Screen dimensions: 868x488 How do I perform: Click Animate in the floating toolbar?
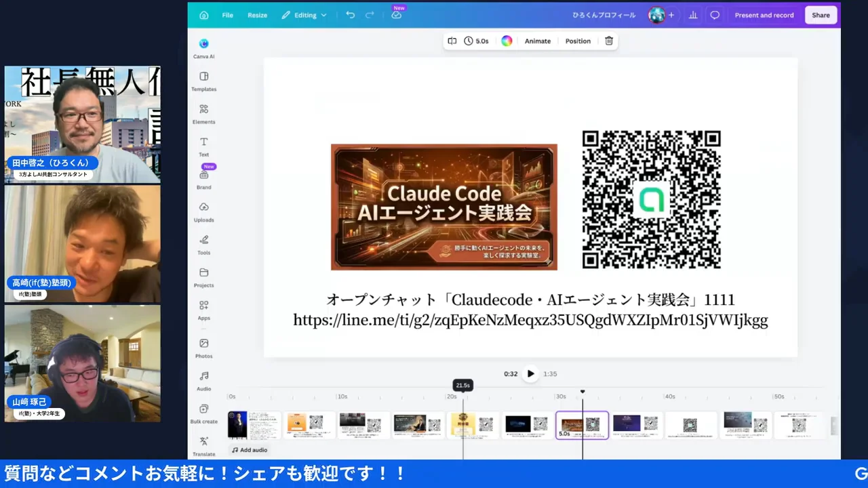(x=538, y=41)
